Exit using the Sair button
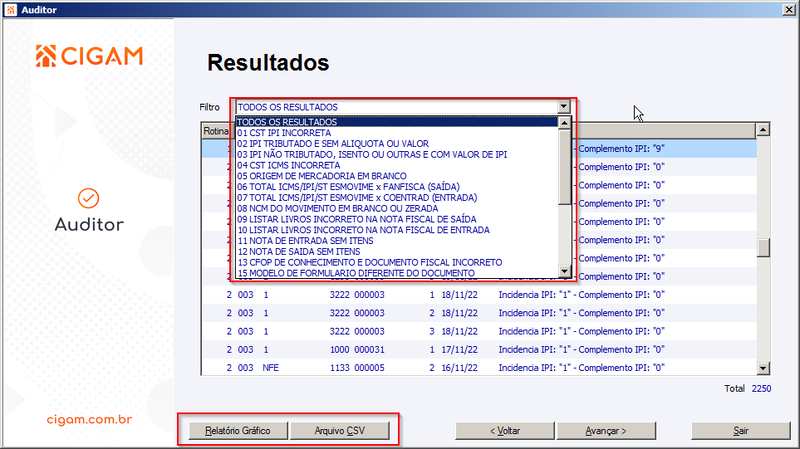Screen dimensions: 800x449 coord(740,431)
